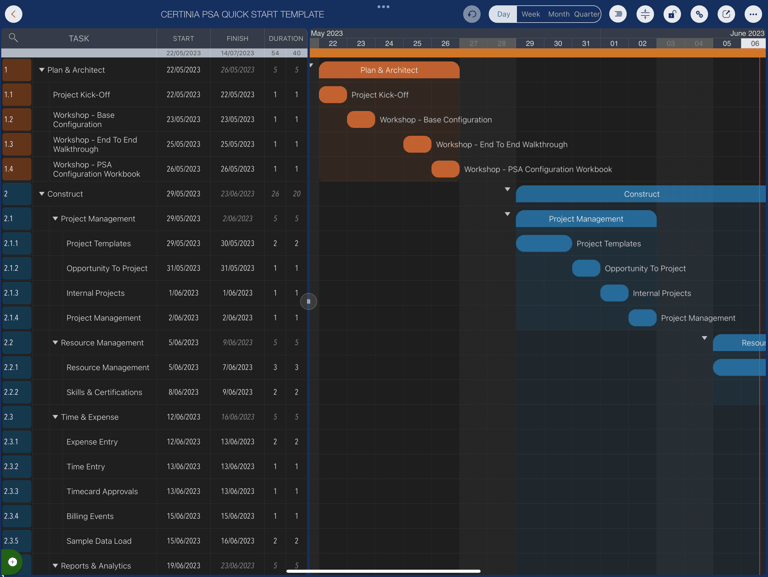Click the three dots above the title
The image size is (768, 577).
384,7
